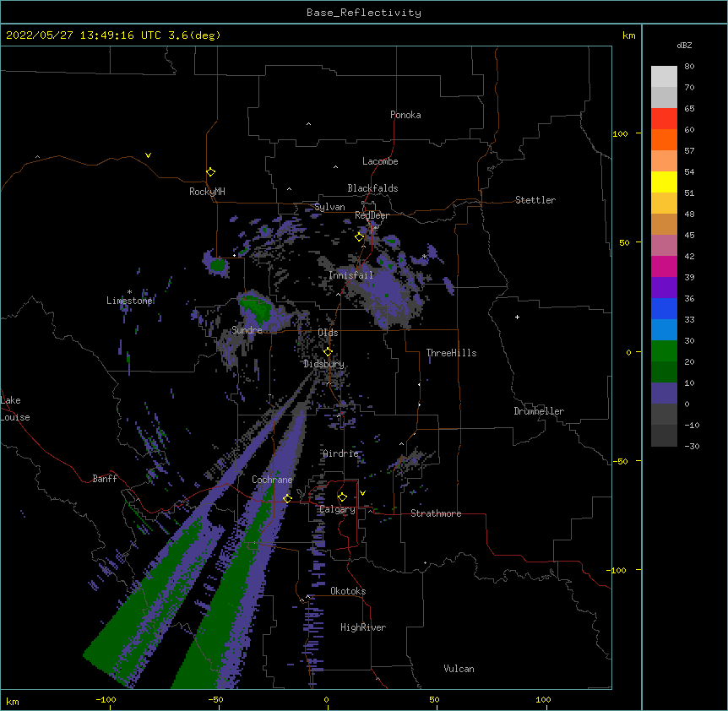
Task: Pick the light gray 70–80 dBZ legend swatch
Action: tap(664, 77)
